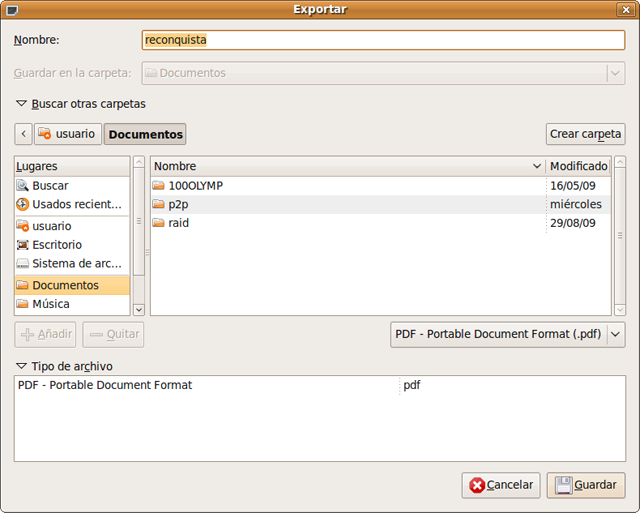Open the PDF file format dropdown

point(507,334)
